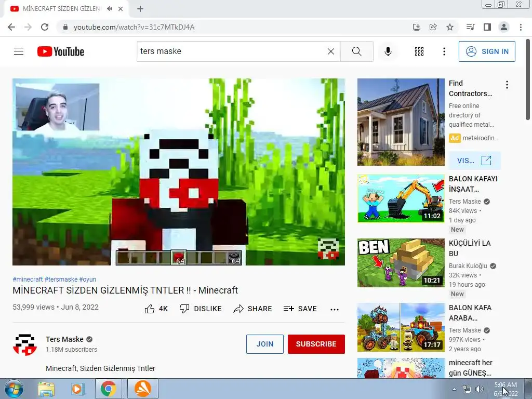Switch to Chrome in the taskbar
This screenshot has height=399, width=532.
pyautogui.click(x=109, y=389)
